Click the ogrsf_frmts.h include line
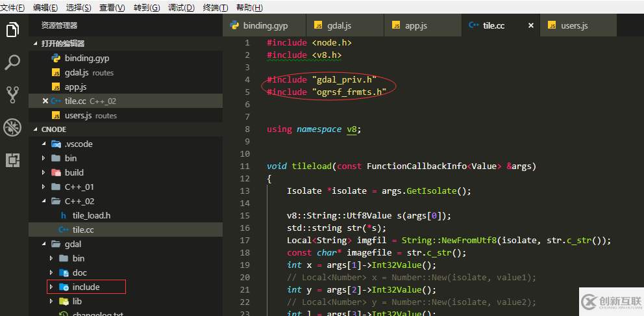This screenshot has width=644, height=316. (x=327, y=92)
